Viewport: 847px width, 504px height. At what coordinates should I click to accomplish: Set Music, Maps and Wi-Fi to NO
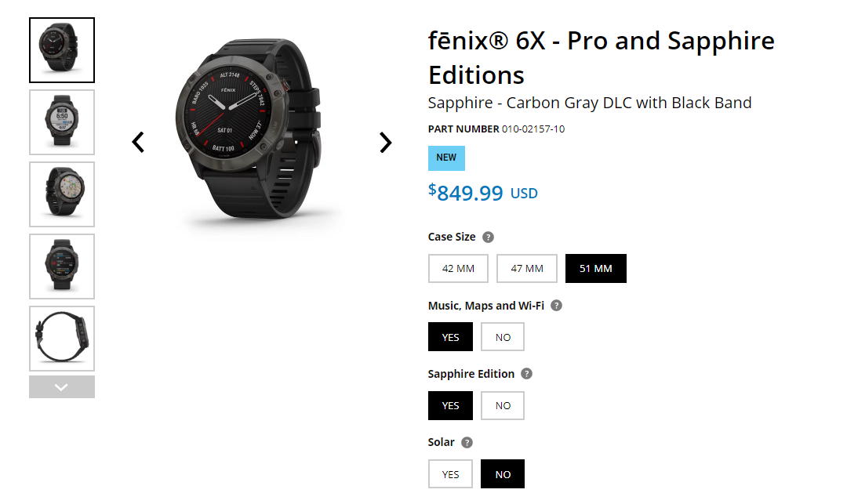[x=503, y=337]
